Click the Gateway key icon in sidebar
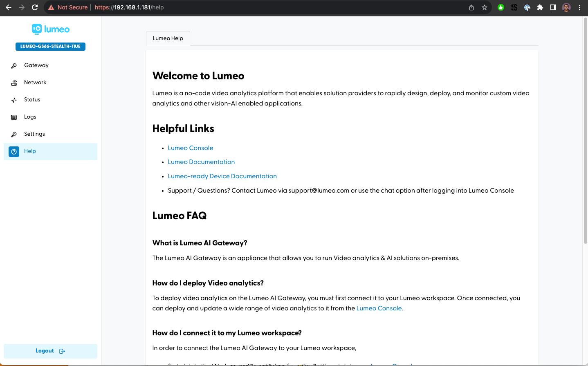 (x=14, y=65)
